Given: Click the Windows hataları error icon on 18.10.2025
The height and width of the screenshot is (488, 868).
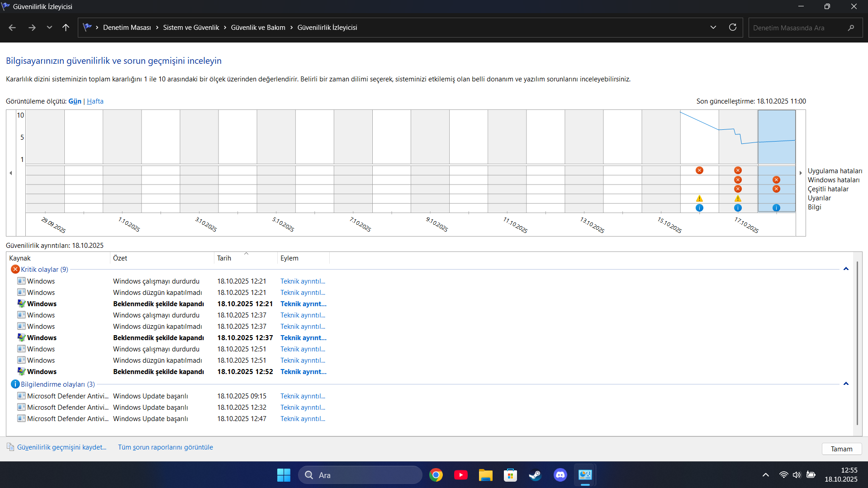Looking at the screenshot, I should point(776,180).
